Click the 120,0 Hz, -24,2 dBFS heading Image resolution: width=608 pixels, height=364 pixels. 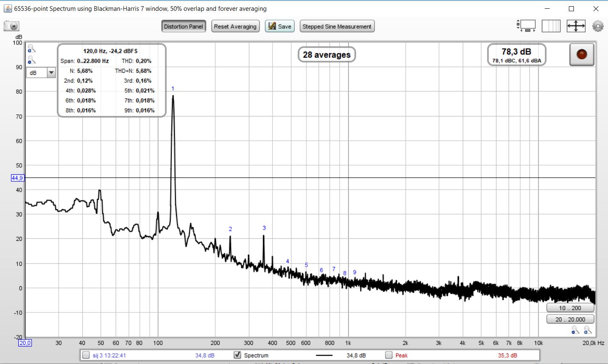pyautogui.click(x=110, y=51)
